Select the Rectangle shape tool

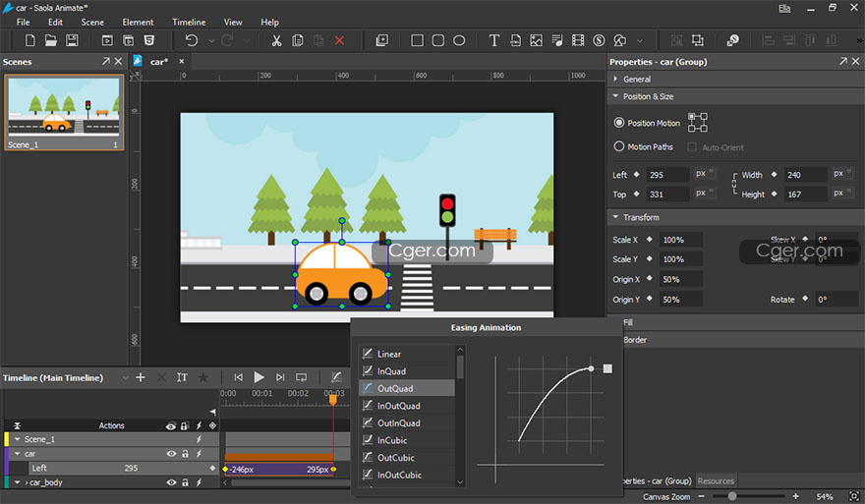click(x=417, y=40)
